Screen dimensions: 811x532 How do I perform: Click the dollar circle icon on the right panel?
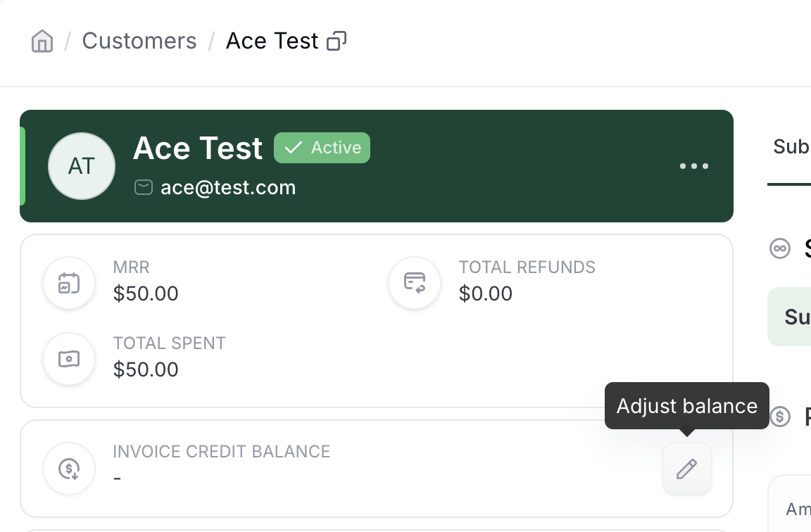780,416
